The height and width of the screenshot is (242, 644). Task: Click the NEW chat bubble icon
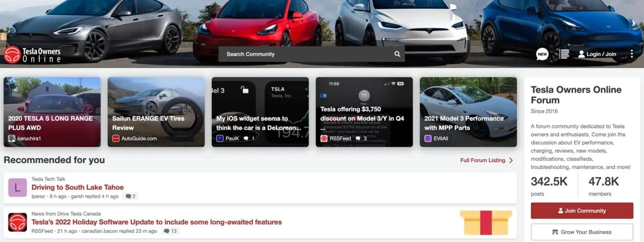point(542,54)
